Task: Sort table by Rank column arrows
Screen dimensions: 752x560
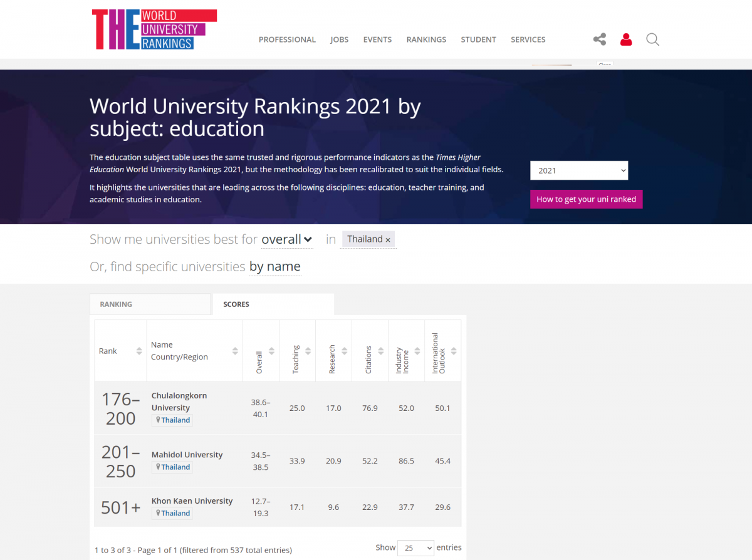Action: point(139,351)
